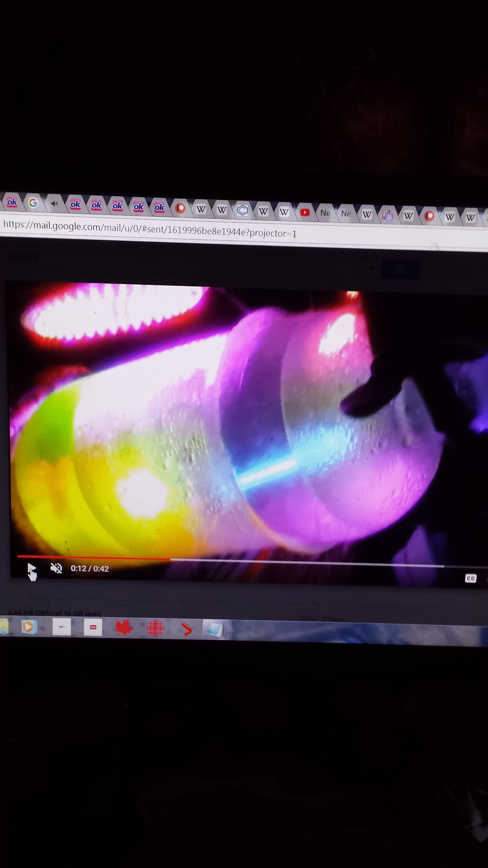
Task: Unmute the video with the crossed speaker icon
Action: 56,568
